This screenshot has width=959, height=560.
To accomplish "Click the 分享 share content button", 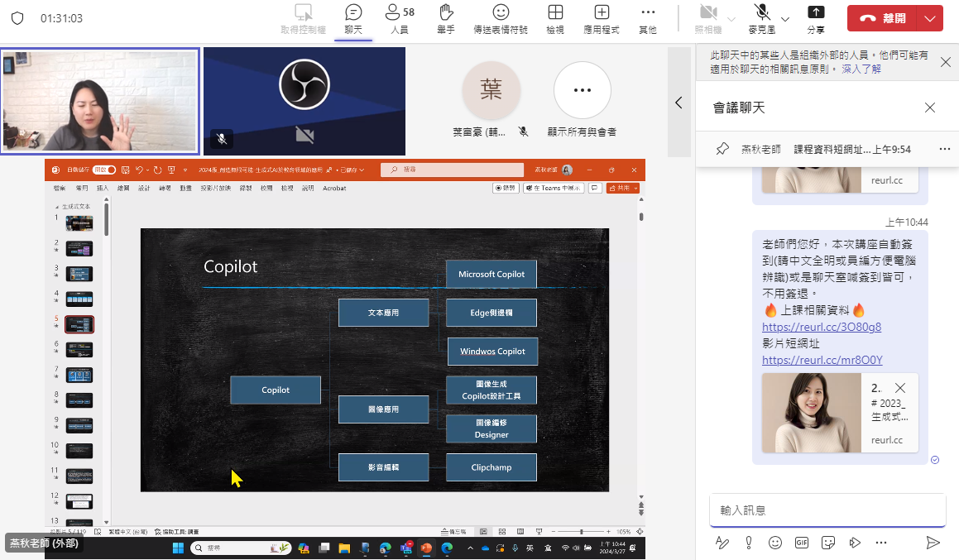I will [x=815, y=19].
